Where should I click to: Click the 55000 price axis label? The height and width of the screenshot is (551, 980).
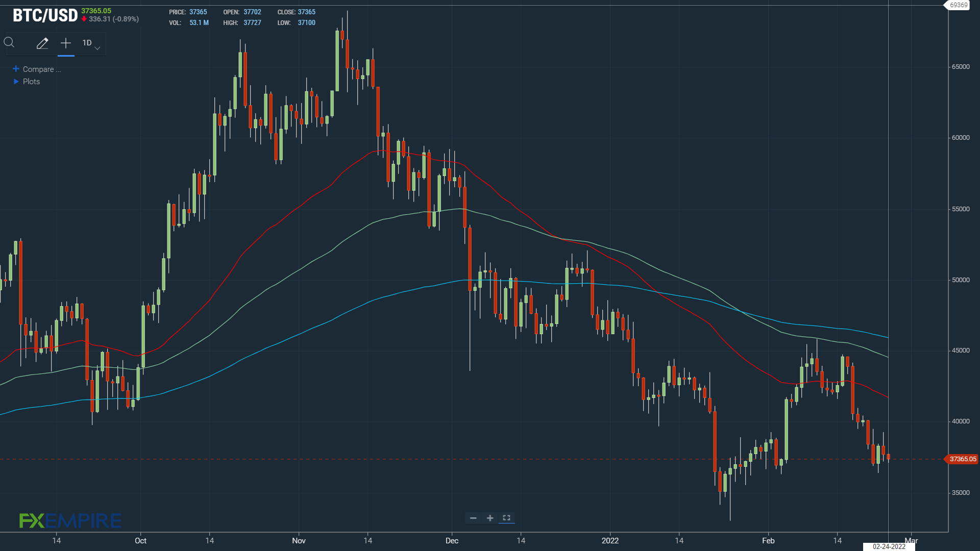[961, 209]
